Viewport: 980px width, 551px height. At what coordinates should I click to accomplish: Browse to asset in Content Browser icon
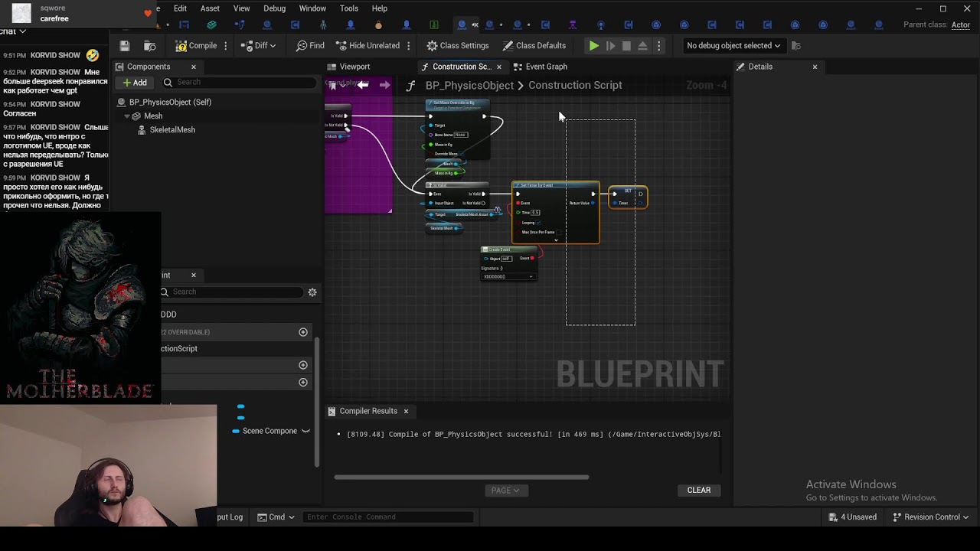(x=150, y=46)
